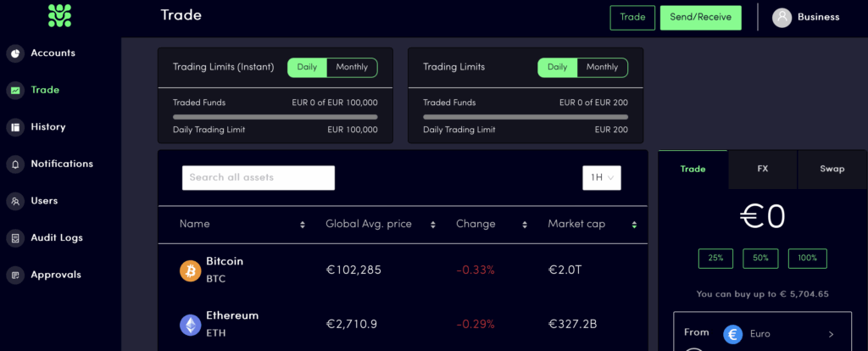Image resolution: width=868 pixels, height=351 pixels.
Task: Click the Users sidebar icon
Action: click(15, 201)
